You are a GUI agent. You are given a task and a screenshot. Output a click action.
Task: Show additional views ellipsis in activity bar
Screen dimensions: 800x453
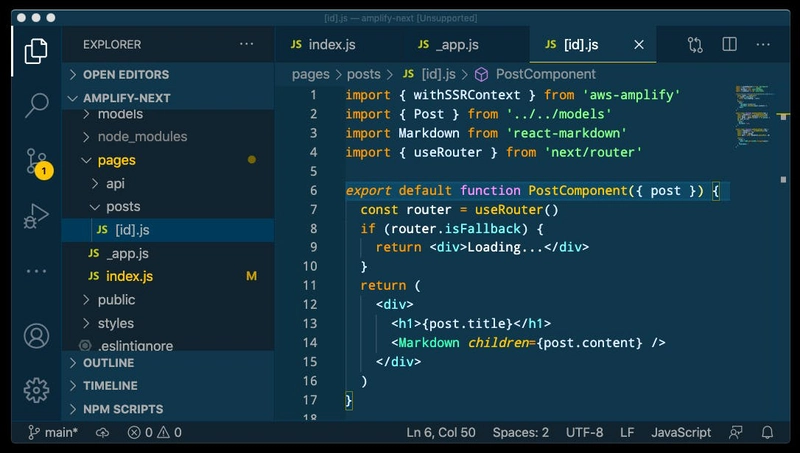(x=36, y=271)
